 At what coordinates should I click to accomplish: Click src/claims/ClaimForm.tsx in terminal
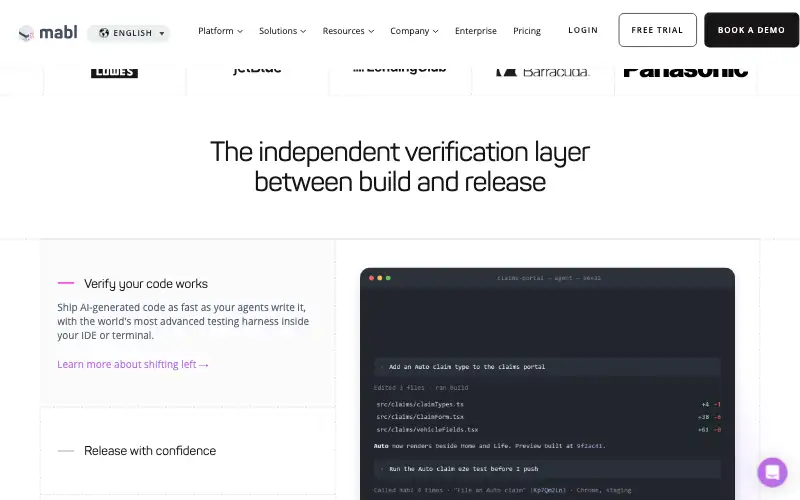click(420, 417)
